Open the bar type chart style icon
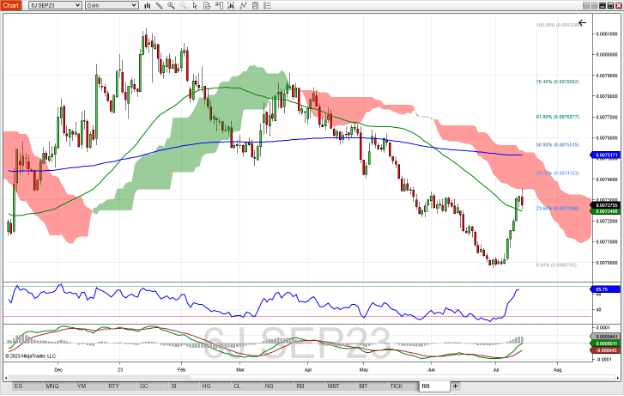 coord(147,6)
